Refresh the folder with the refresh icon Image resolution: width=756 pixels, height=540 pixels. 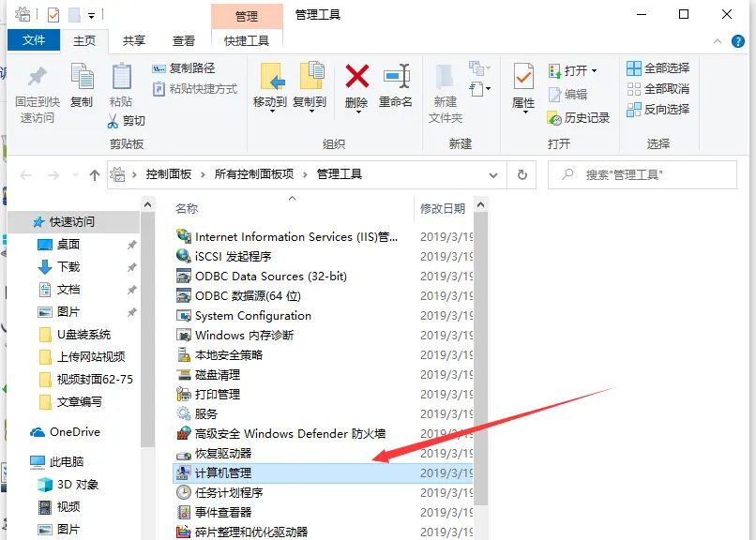pos(522,174)
